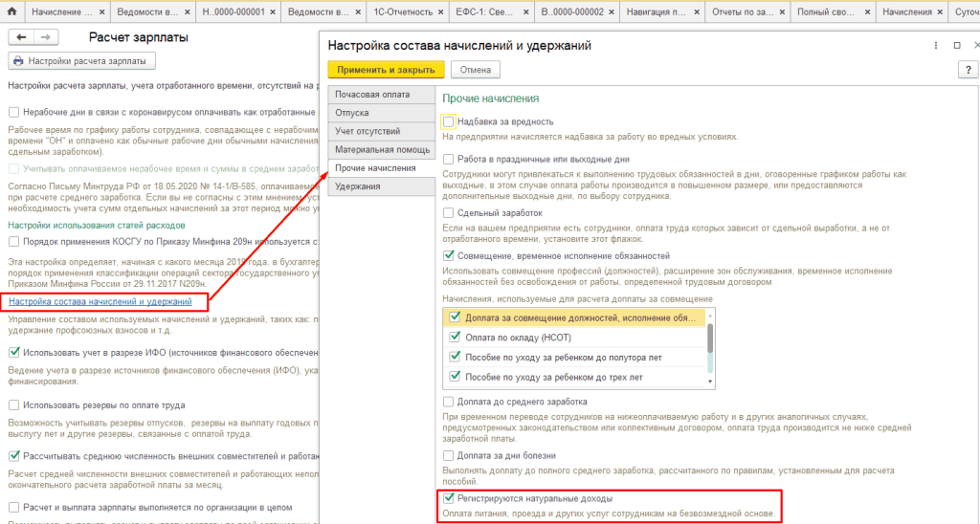
Task: Close the Навигация tab
Action: pos(697,11)
